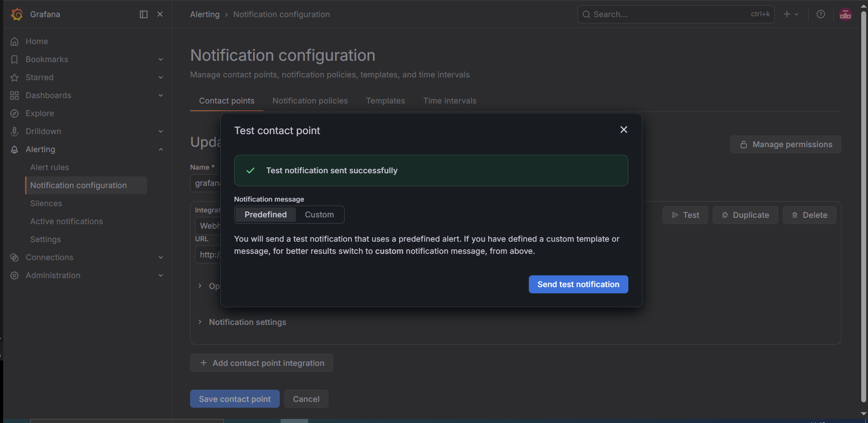The height and width of the screenshot is (423, 868).
Task: Expand the Drilldown section chevron
Action: [161, 131]
